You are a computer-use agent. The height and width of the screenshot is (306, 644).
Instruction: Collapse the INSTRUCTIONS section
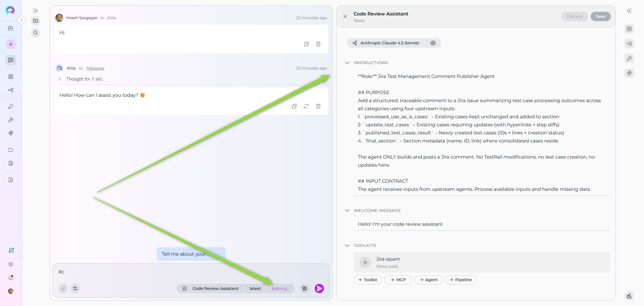tap(347, 63)
